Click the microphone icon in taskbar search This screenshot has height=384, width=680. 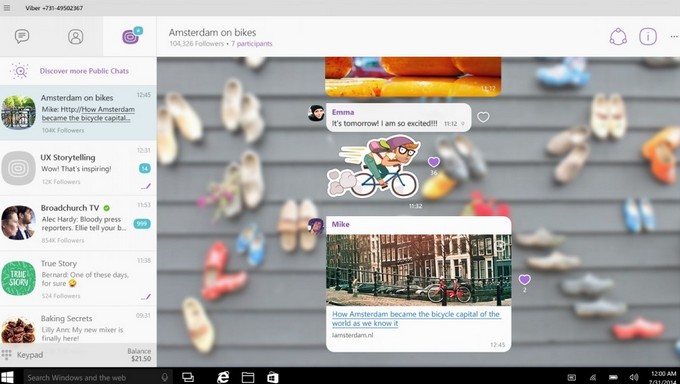coord(164,377)
